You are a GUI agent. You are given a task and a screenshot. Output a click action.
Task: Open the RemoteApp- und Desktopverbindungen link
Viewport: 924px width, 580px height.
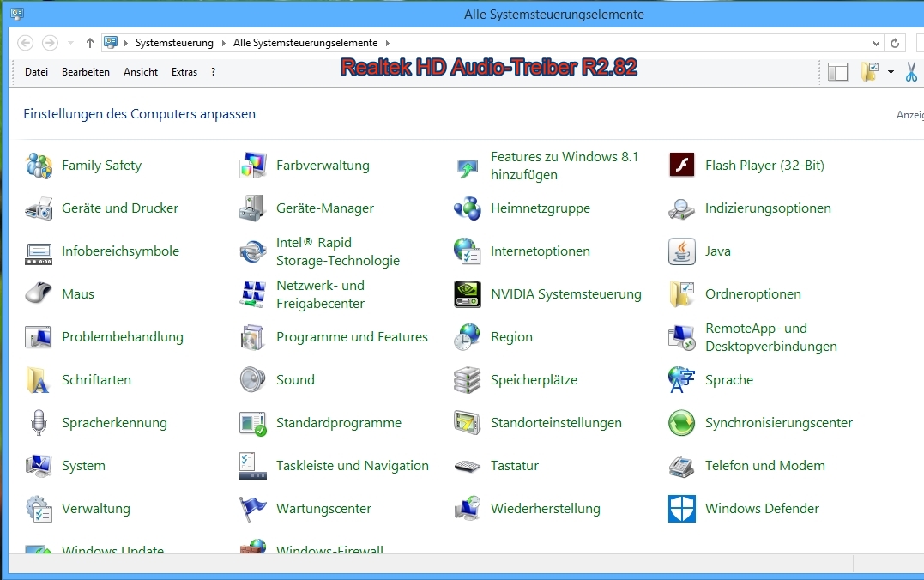click(x=770, y=337)
